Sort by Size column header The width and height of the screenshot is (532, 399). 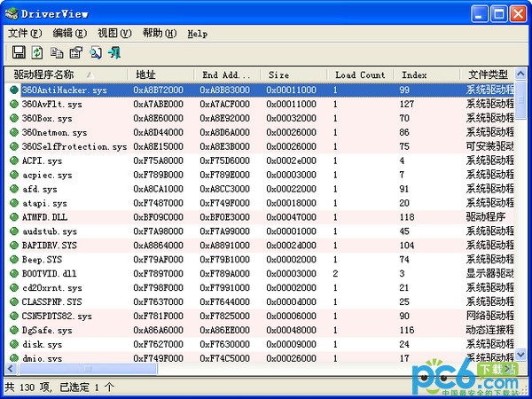293,74
